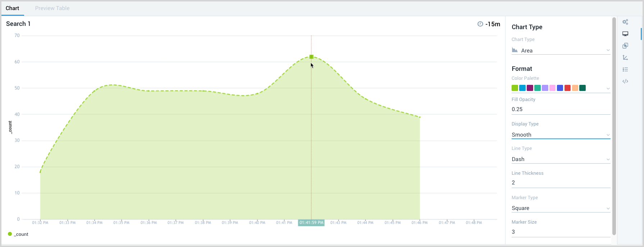Click the Area chart icon in Chart Type
Viewport: 644px width, 247px height.
click(x=515, y=50)
